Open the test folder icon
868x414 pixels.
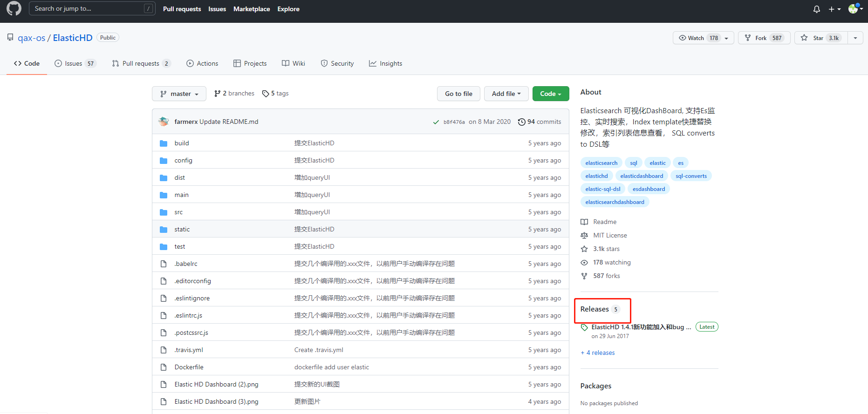164,247
